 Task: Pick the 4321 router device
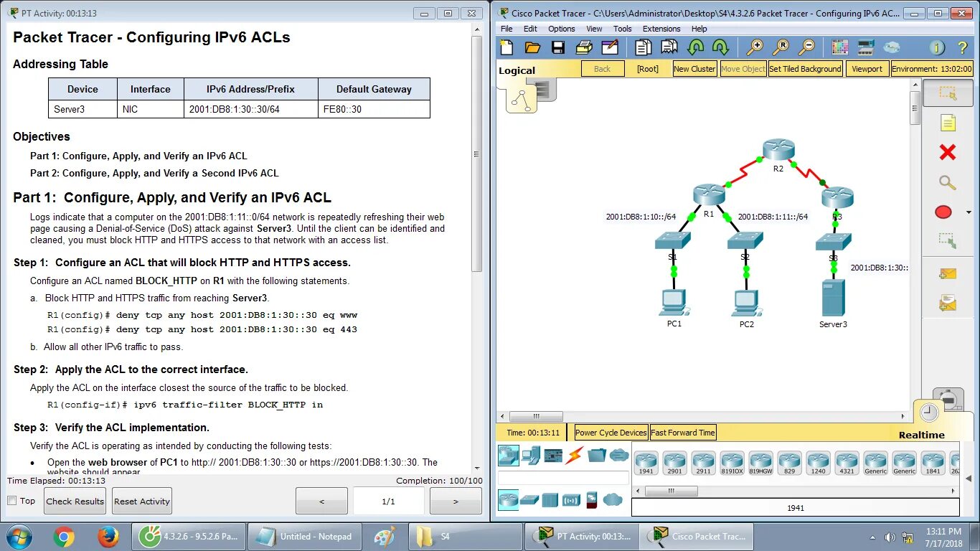(x=847, y=463)
